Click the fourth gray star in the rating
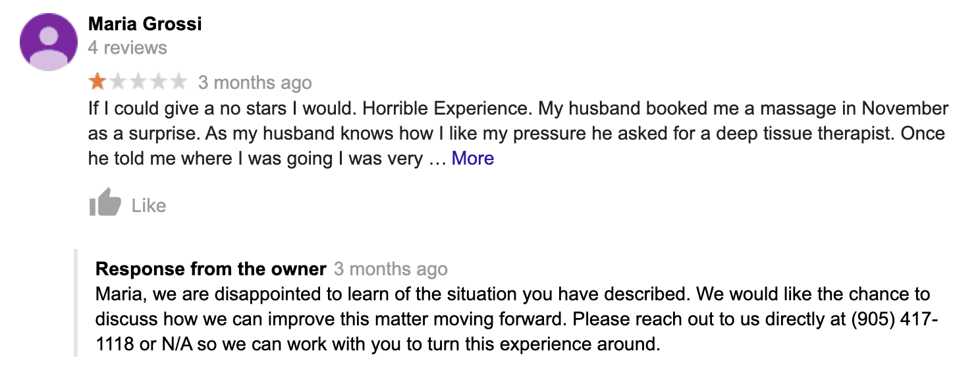 159,82
